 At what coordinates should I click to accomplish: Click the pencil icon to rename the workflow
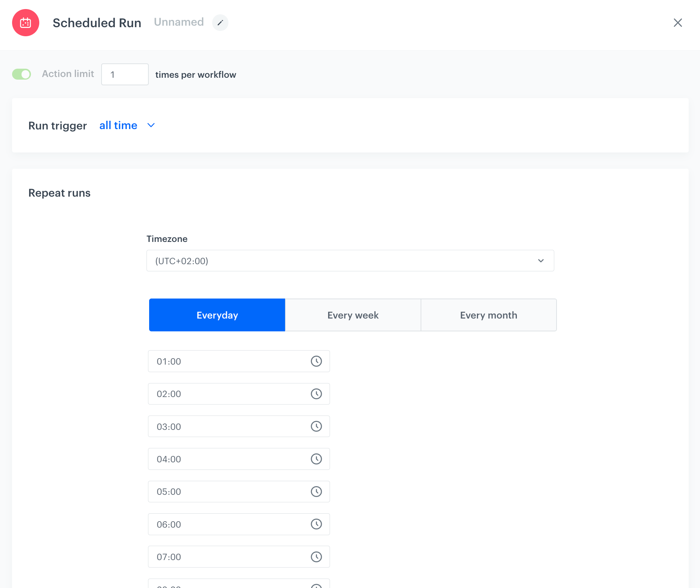tap(220, 23)
